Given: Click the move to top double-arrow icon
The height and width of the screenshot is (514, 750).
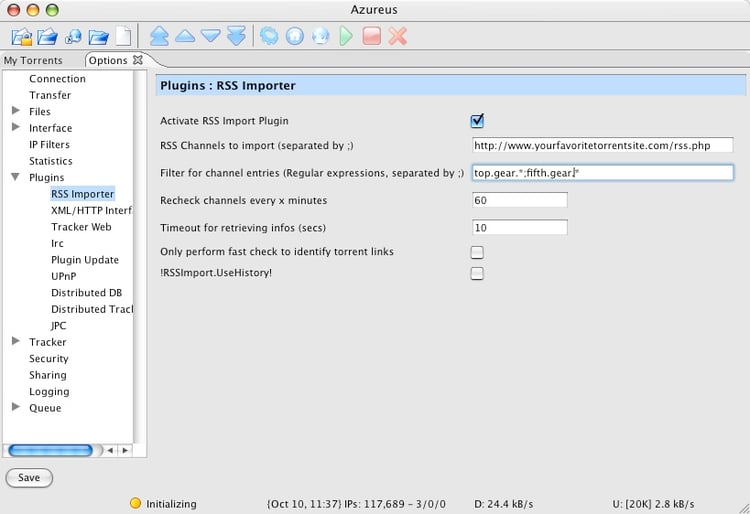Looking at the screenshot, I should pos(159,36).
